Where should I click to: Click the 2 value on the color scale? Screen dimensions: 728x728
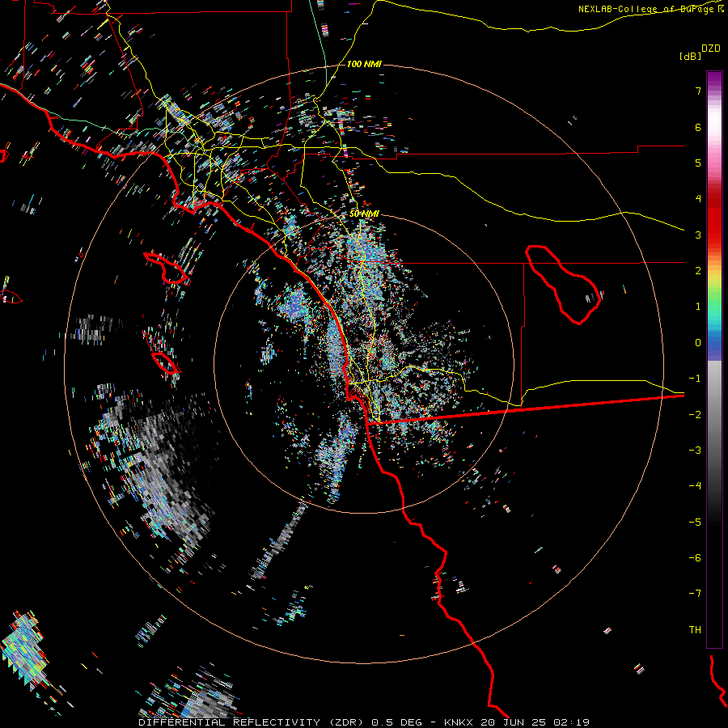point(698,271)
